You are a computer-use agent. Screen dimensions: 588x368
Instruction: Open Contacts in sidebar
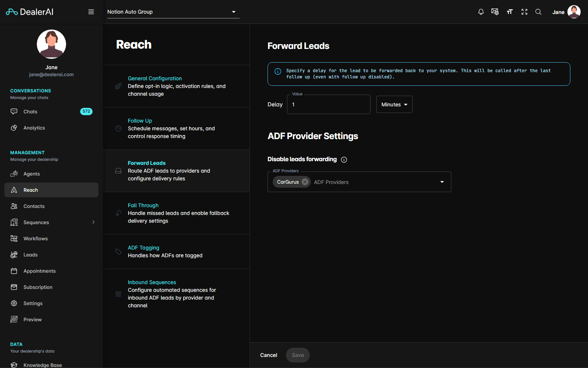51,206
